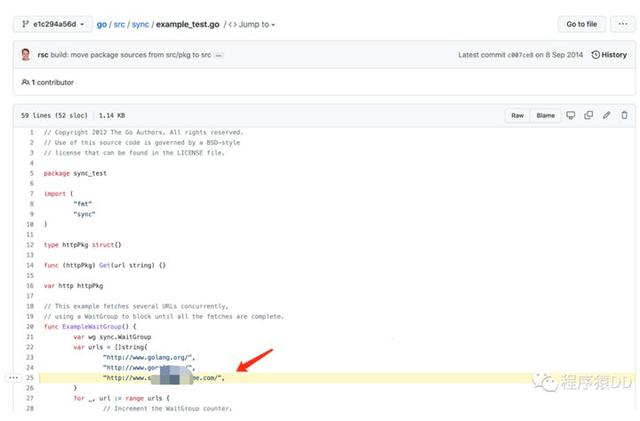This screenshot has height=421, width=640.
Task: Delete this file with trash icon
Action: (624, 115)
